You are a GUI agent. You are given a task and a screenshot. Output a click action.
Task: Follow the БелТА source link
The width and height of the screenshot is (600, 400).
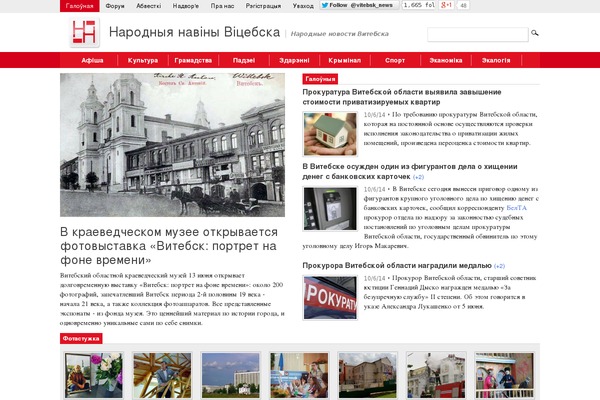pos(517,208)
